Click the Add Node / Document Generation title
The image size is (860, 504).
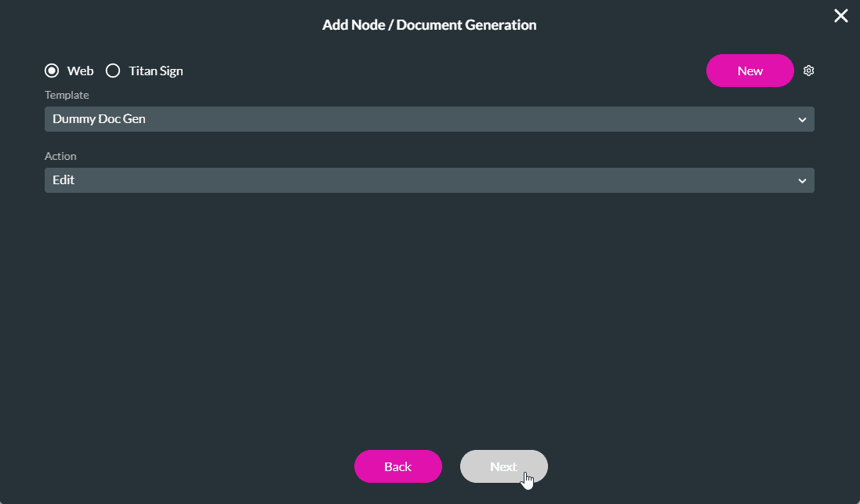tap(429, 25)
